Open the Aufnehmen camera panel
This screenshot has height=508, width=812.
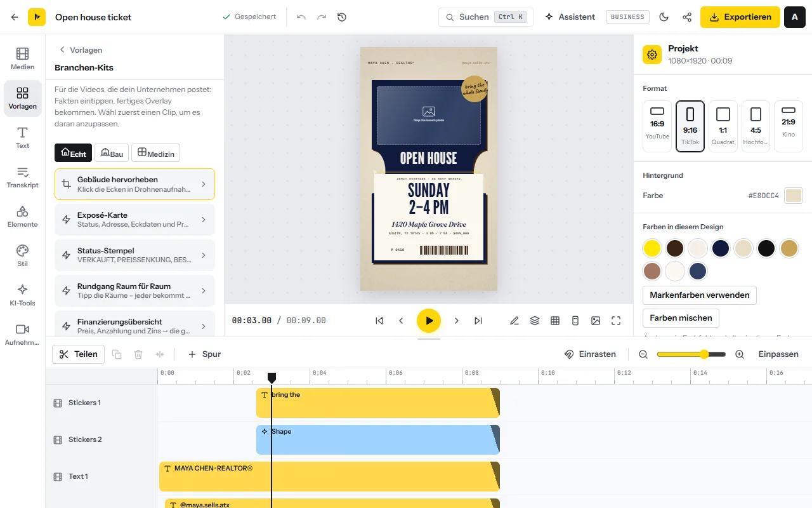point(23,334)
